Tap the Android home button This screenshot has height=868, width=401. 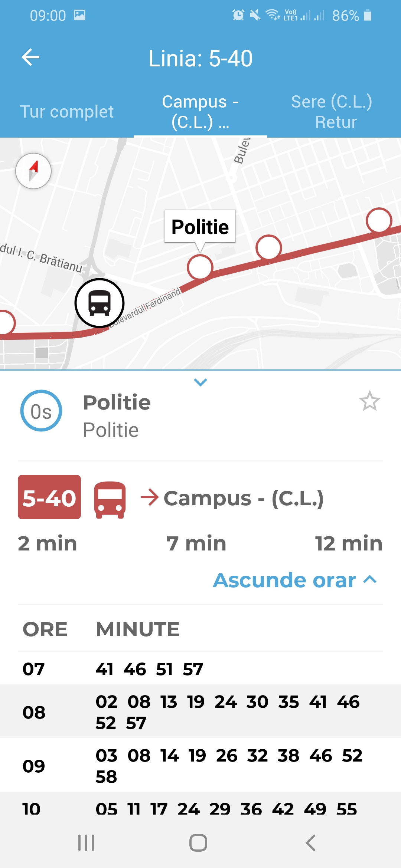(198, 843)
